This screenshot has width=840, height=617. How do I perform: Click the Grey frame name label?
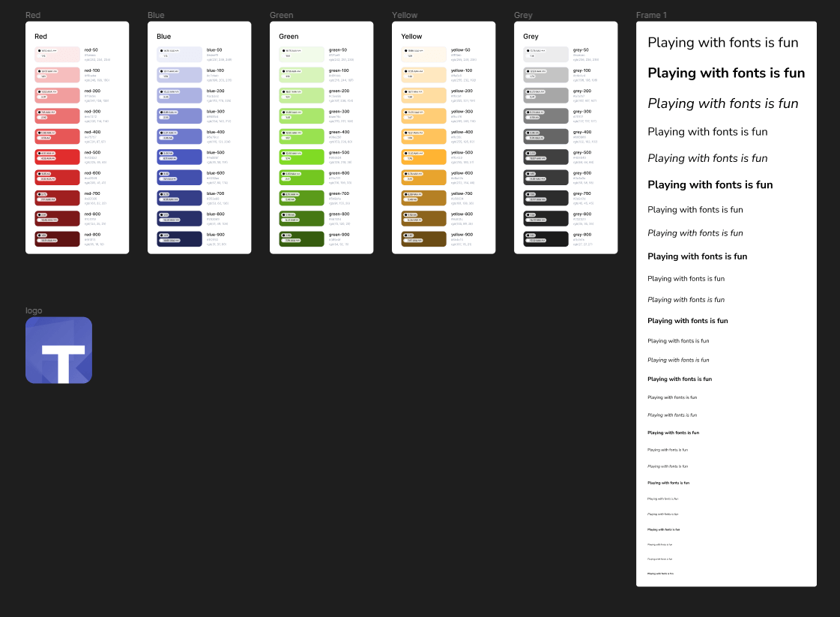(x=523, y=15)
